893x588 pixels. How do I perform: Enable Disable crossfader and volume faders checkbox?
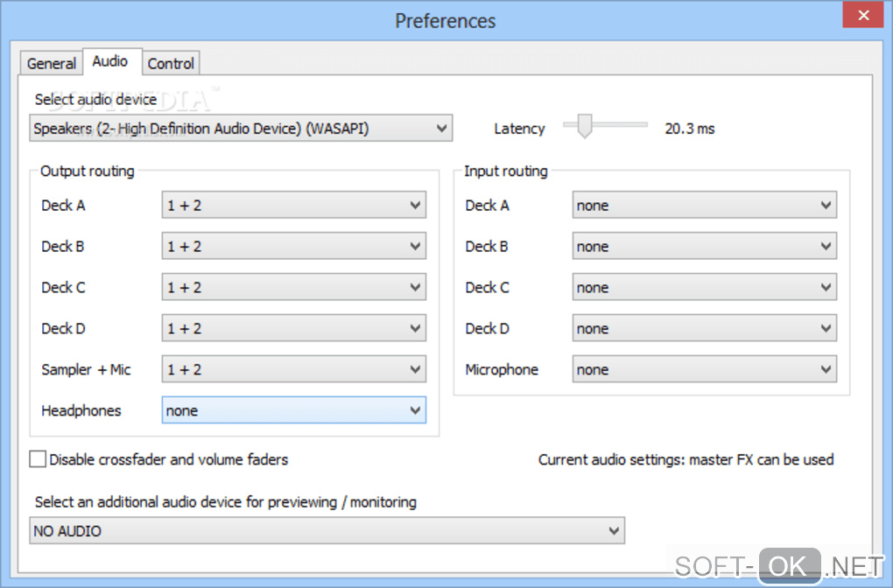pos(38,459)
